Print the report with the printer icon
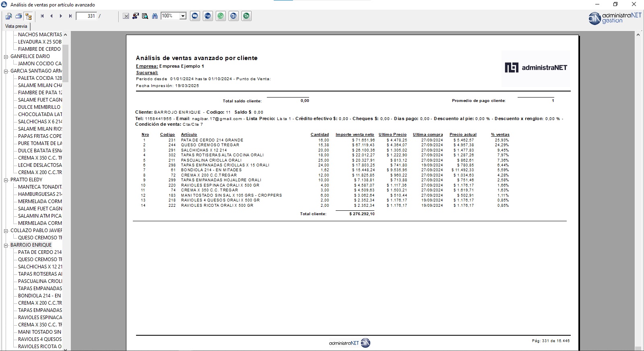Image resolution: width=644 pixels, height=351 pixels. click(19, 16)
